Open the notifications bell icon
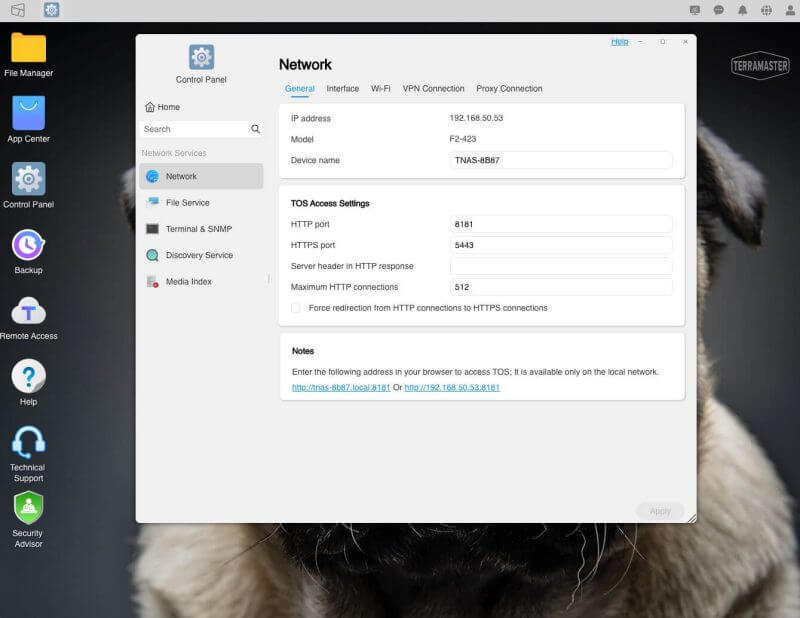 (x=742, y=10)
